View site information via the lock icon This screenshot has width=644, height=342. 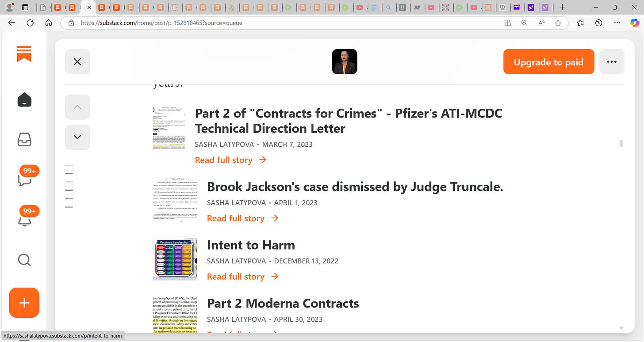(71, 23)
